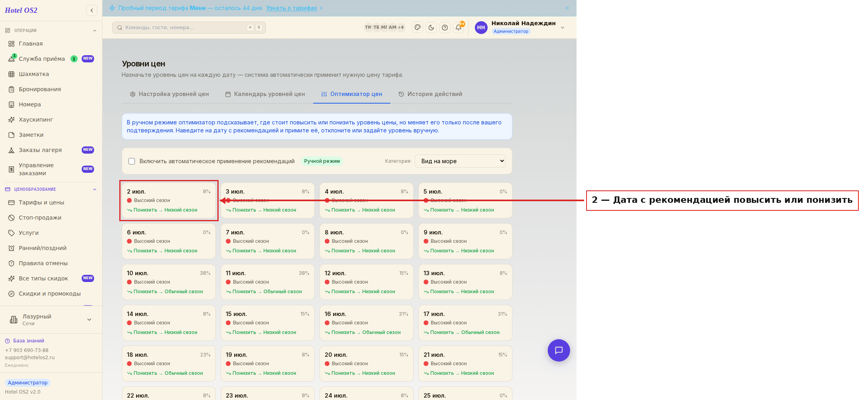This screenshot has width=868, height=400.
Task: Click the Тарифы и цены card icon
Action: pos(12,202)
